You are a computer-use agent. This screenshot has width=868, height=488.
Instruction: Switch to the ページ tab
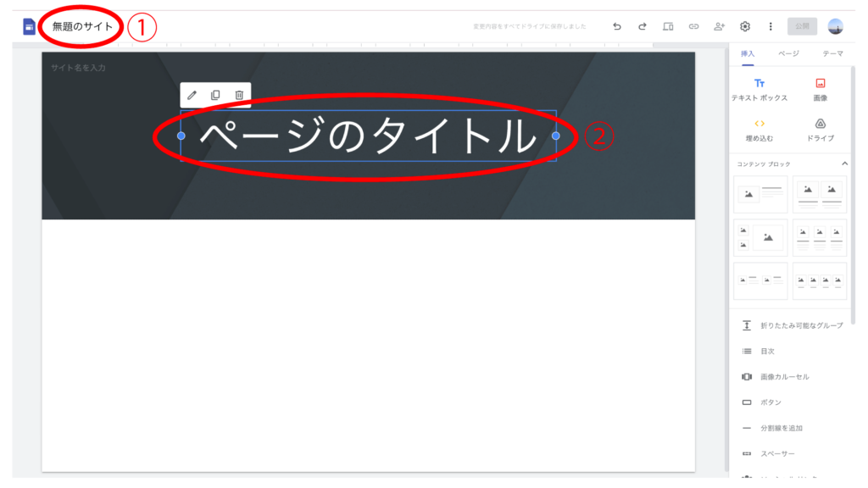tap(788, 53)
